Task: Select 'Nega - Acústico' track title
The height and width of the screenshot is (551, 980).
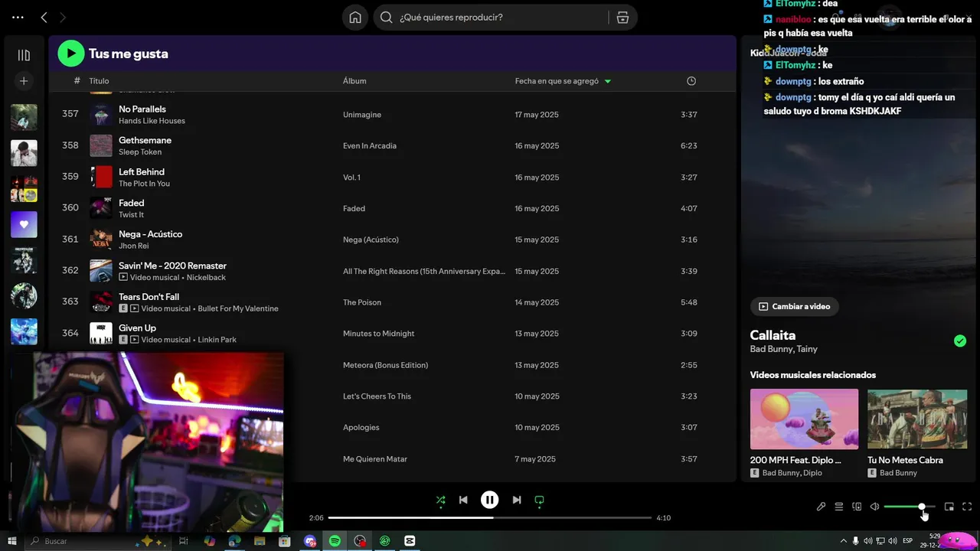Action: [x=150, y=234]
